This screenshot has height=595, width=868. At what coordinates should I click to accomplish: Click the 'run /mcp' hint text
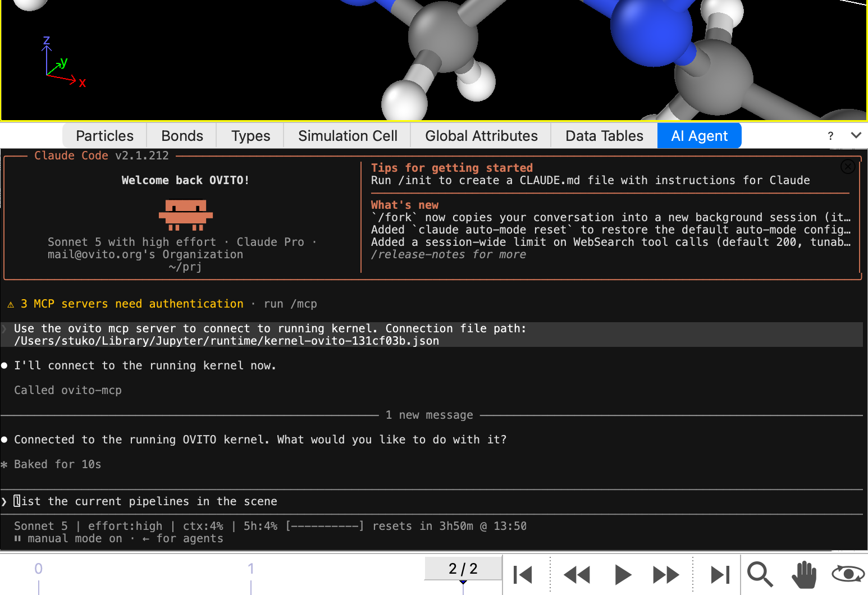[x=290, y=304]
